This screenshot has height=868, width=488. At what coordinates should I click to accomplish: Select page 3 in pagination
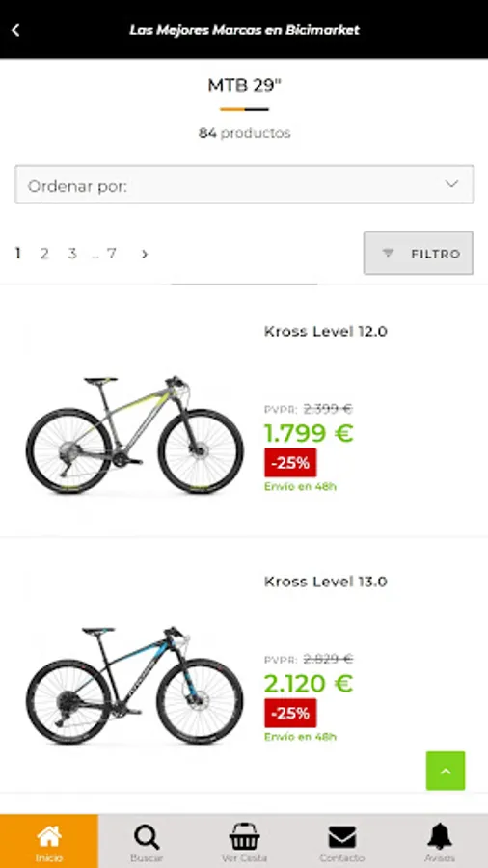pyautogui.click(x=72, y=254)
